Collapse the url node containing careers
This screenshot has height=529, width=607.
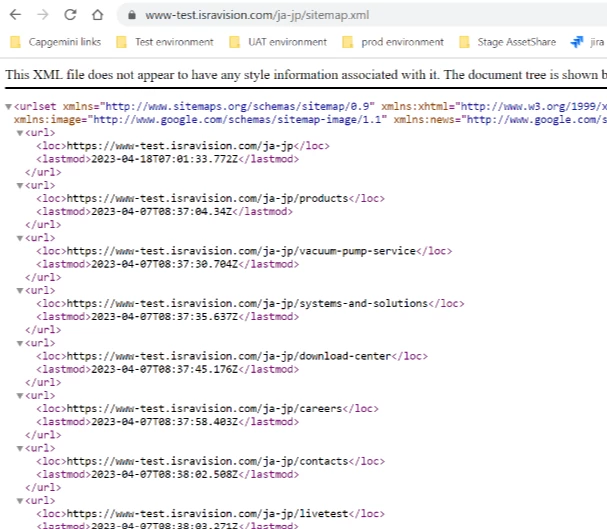[x=20, y=395]
